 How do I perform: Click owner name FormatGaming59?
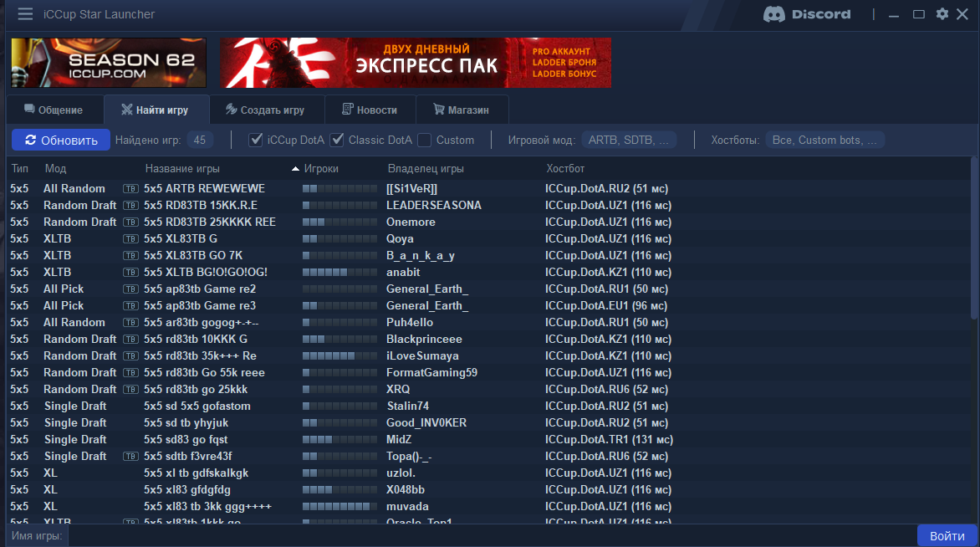pos(431,372)
